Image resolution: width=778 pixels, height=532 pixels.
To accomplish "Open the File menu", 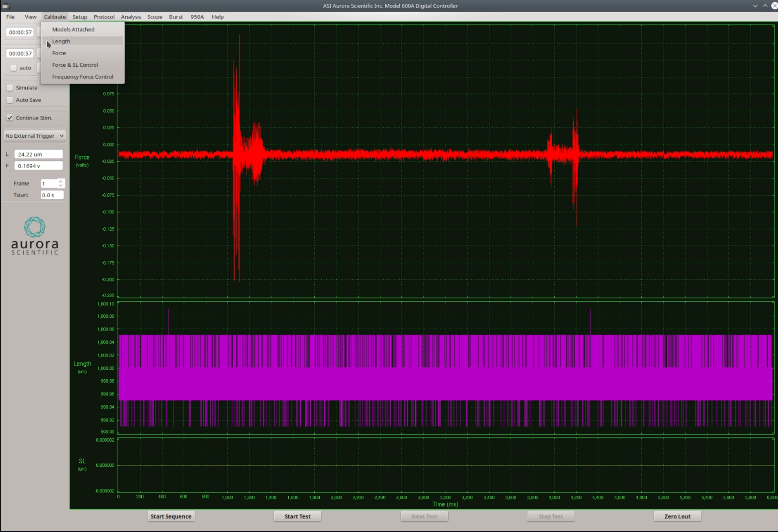I will [x=10, y=17].
